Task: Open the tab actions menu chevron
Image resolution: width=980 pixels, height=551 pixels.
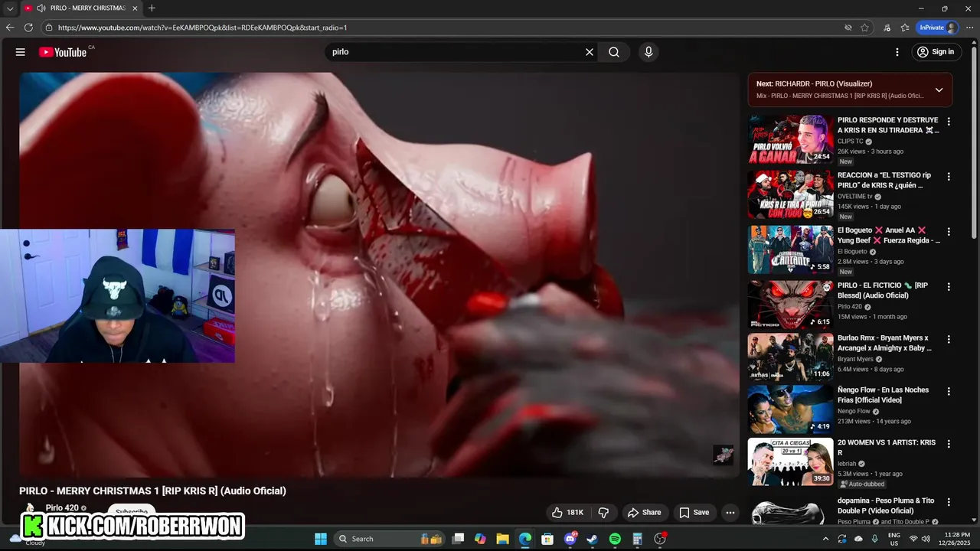Action: [10, 8]
